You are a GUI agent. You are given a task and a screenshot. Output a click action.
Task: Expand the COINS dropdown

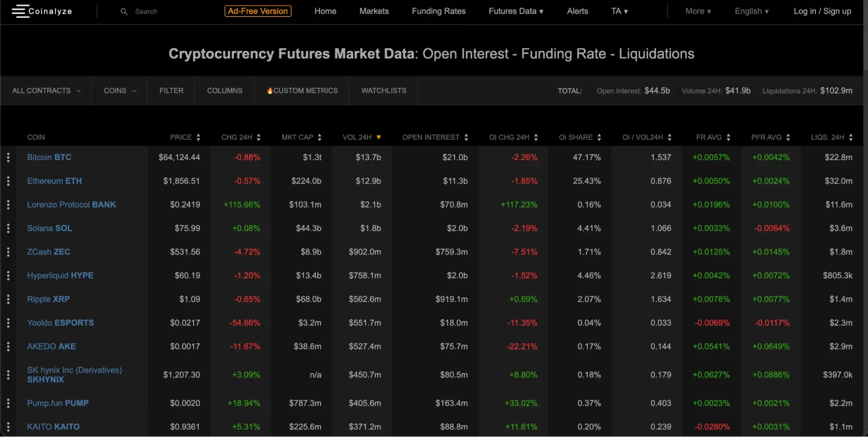point(119,91)
